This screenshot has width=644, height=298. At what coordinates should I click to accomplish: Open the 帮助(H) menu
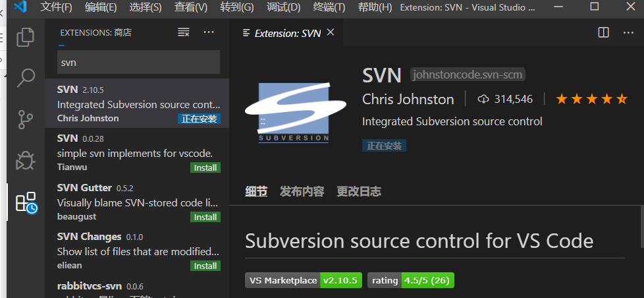pyautogui.click(x=375, y=7)
